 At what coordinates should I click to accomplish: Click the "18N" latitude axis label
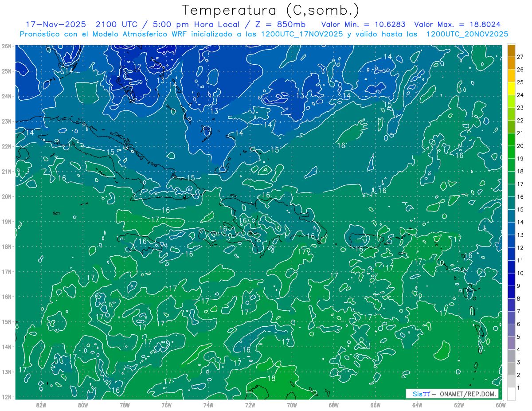6,247
